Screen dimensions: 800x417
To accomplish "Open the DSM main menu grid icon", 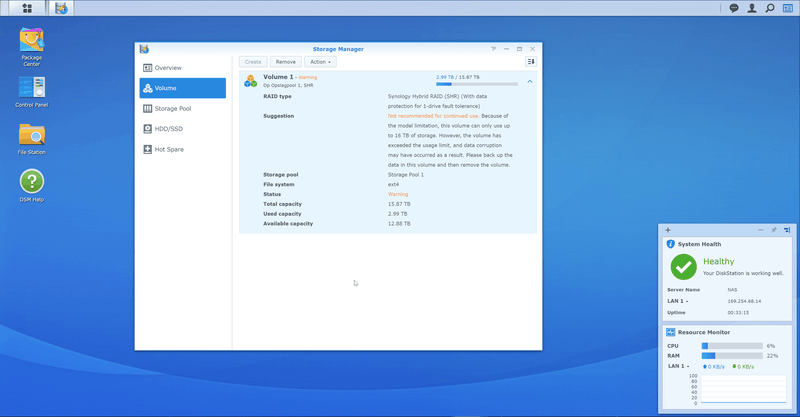I will coord(27,8).
